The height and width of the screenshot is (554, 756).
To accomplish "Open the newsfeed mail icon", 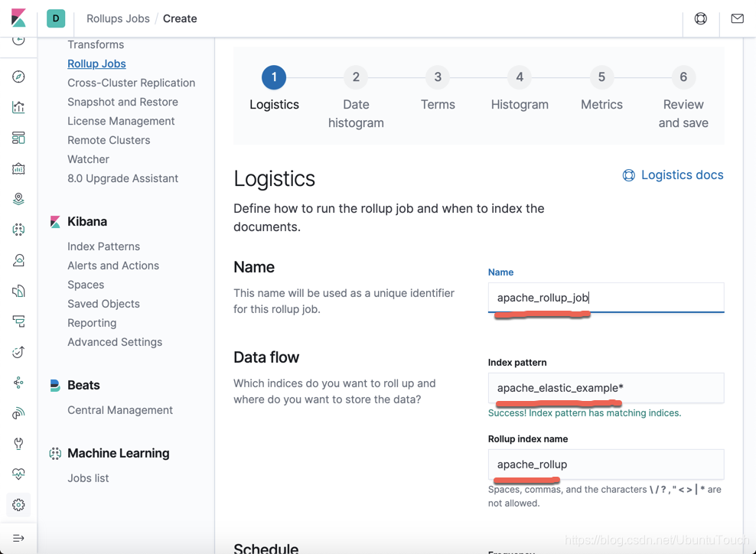I will 737,18.
